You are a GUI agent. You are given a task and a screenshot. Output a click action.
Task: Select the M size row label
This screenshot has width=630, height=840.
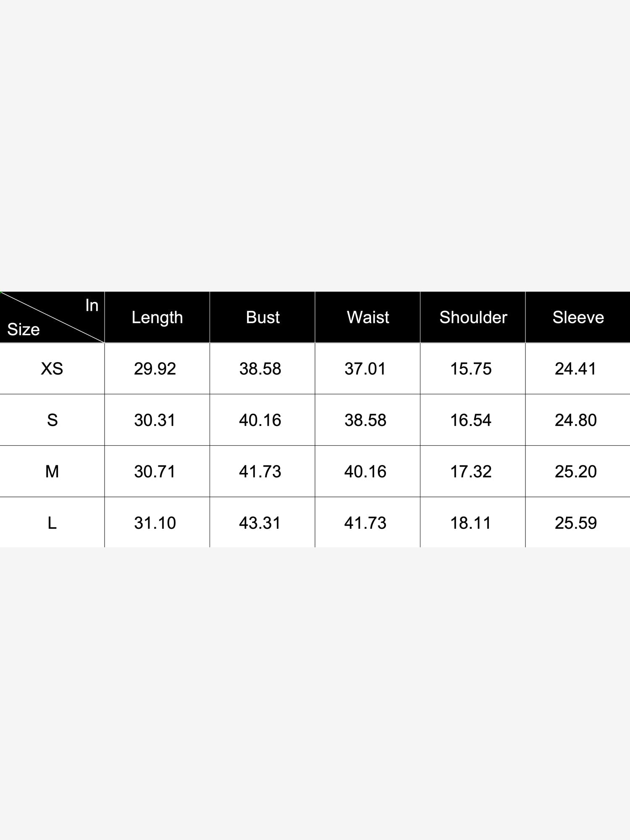tap(52, 472)
